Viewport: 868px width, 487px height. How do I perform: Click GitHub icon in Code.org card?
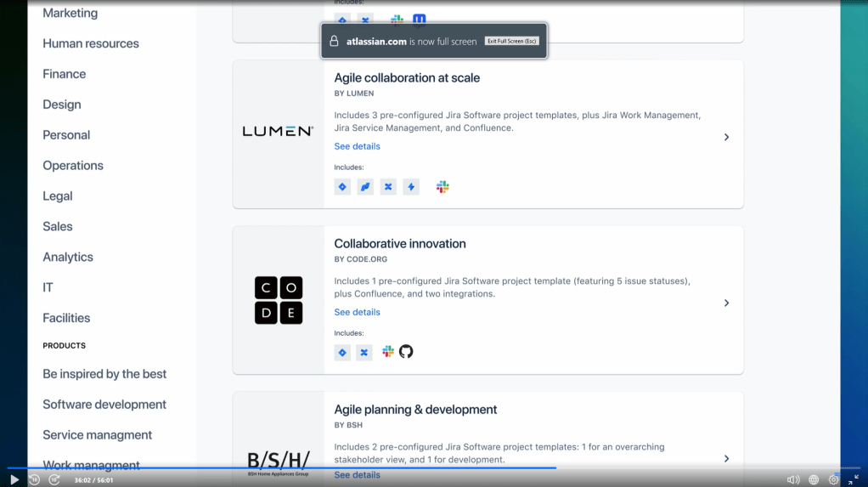pos(406,352)
